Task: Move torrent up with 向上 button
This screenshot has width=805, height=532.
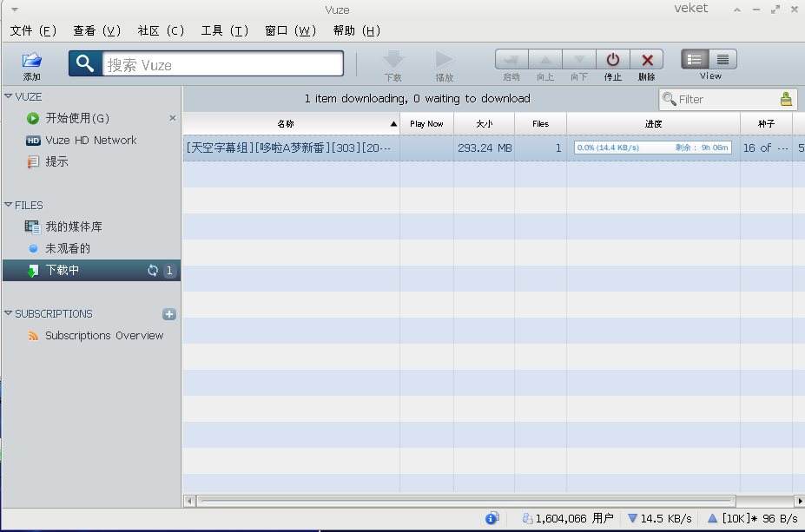Action: click(x=545, y=59)
